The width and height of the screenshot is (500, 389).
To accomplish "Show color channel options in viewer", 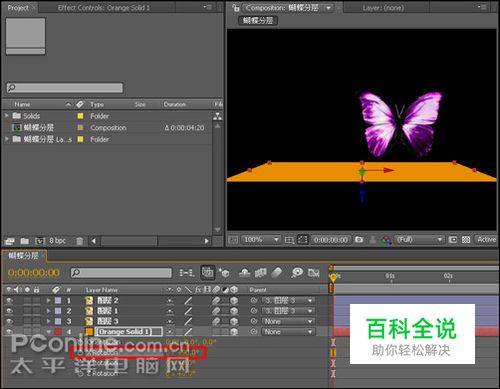I will click(x=387, y=239).
